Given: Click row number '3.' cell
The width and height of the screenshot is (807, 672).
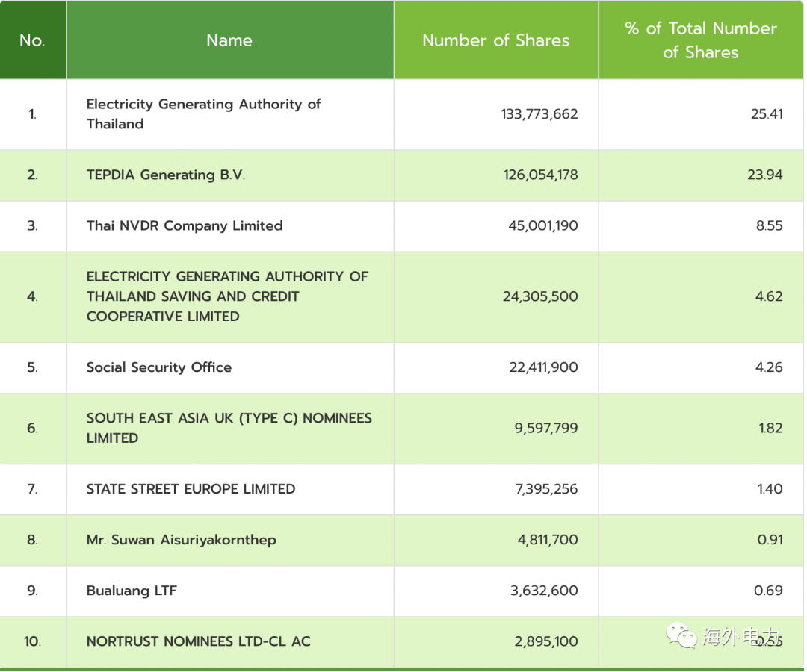Looking at the screenshot, I should 32,226.
